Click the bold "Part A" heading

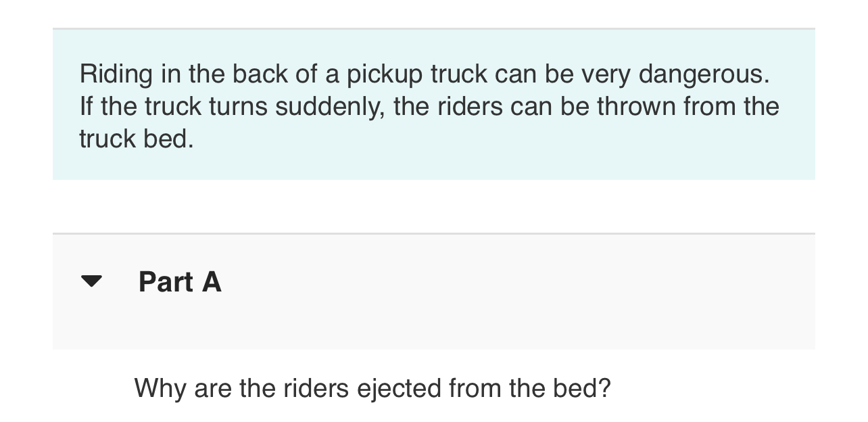pos(180,282)
